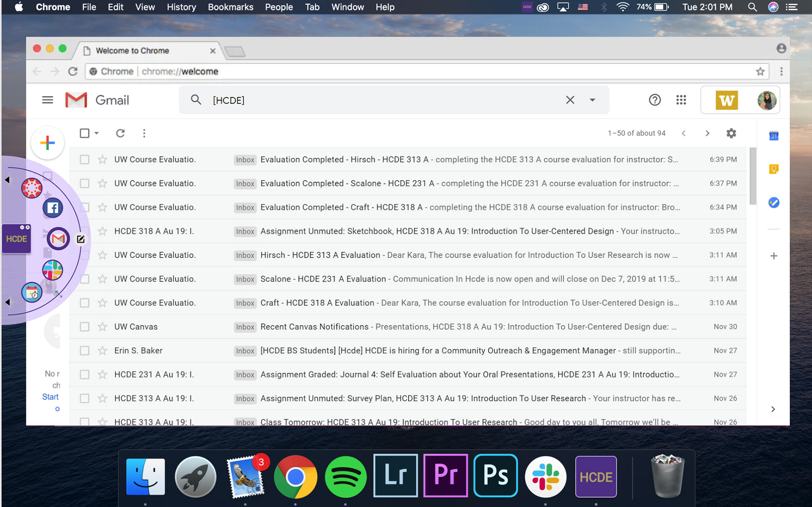Click the lower arrow on the radial launcher

pos(7,302)
